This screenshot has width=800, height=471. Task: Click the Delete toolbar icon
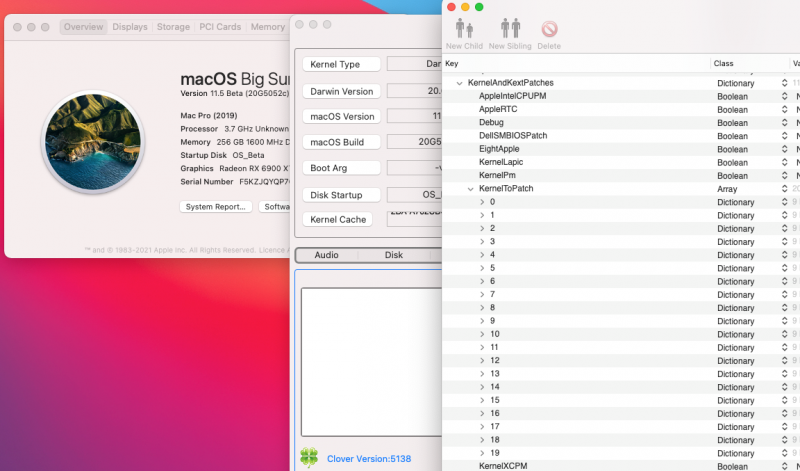tap(549, 29)
